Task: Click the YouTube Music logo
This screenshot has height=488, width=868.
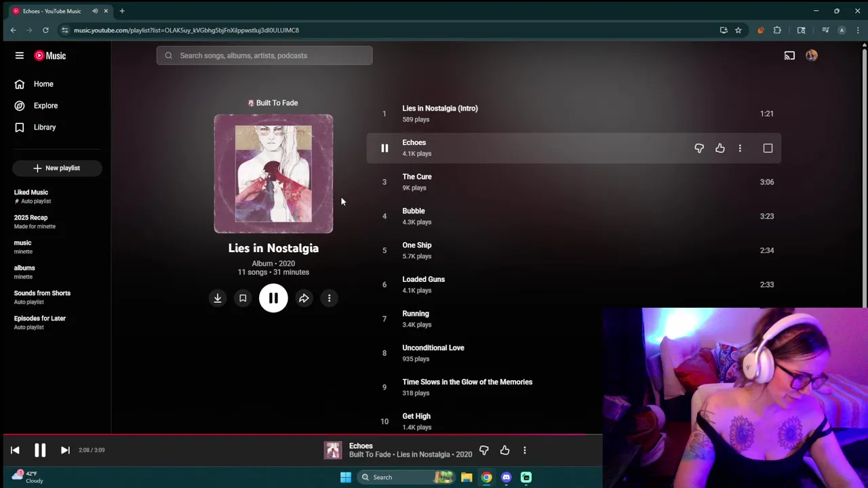Action: (50, 56)
